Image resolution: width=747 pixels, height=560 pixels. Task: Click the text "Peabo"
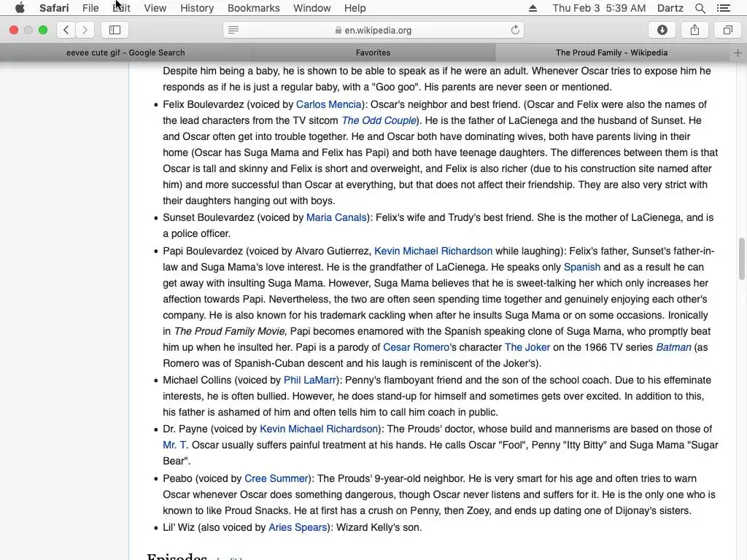pyautogui.click(x=178, y=478)
